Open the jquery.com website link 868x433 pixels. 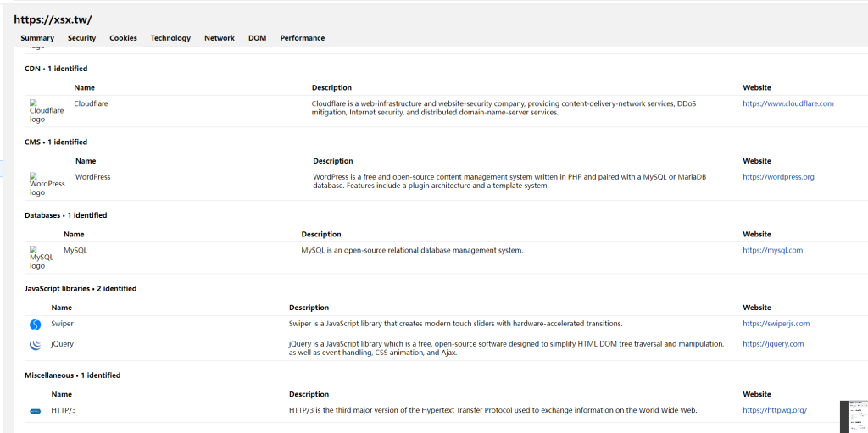coord(773,344)
